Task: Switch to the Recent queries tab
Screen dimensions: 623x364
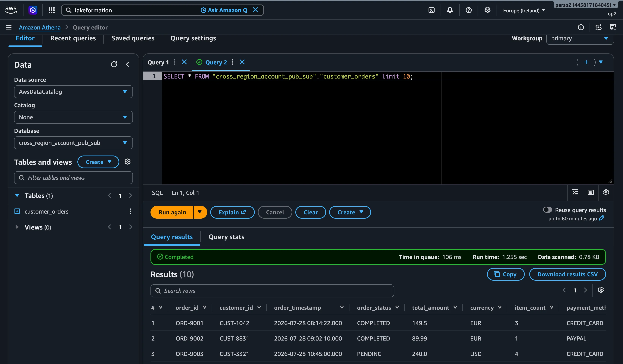Action: 73,38
